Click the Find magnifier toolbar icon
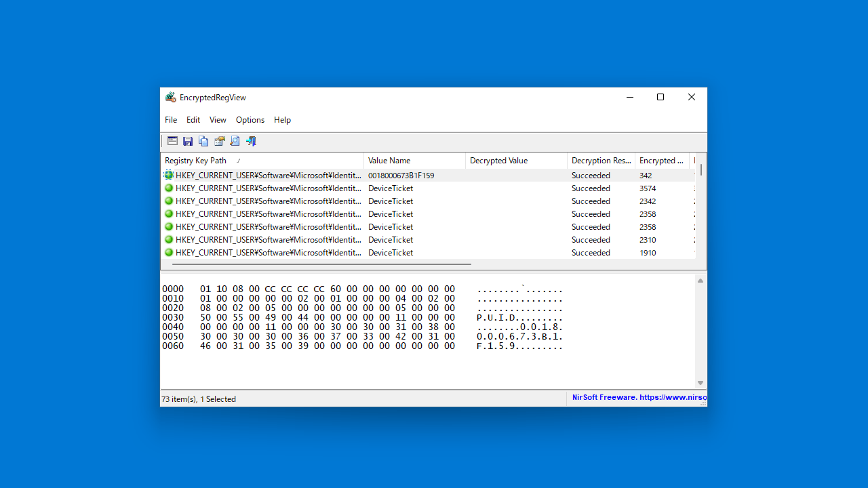This screenshot has height=488, width=868. (x=235, y=141)
